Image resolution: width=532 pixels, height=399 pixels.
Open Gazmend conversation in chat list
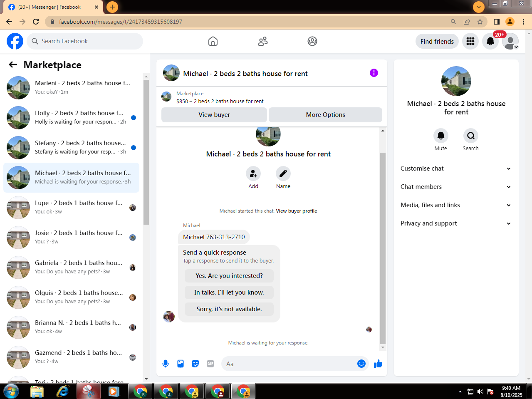(x=71, y=357)
